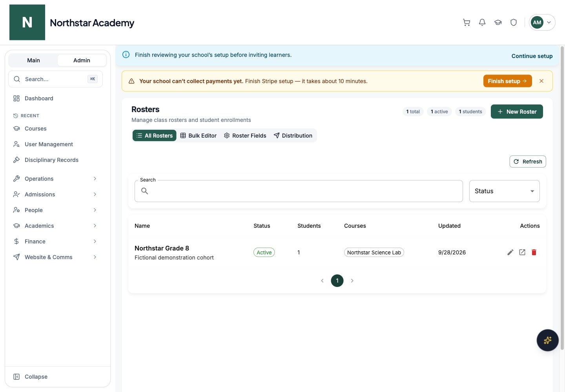
Task: Switch to the Main sidebar tab
Action: (33, 60)
